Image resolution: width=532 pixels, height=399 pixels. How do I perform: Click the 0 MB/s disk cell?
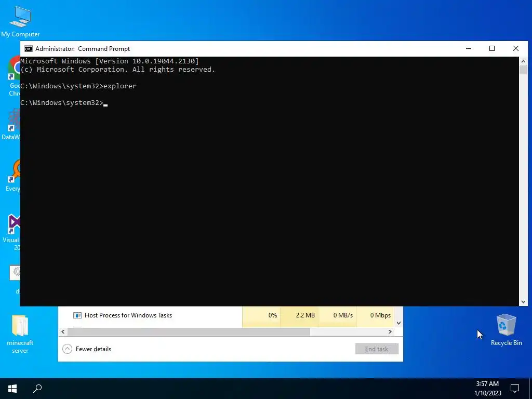[x=337, y=315]
